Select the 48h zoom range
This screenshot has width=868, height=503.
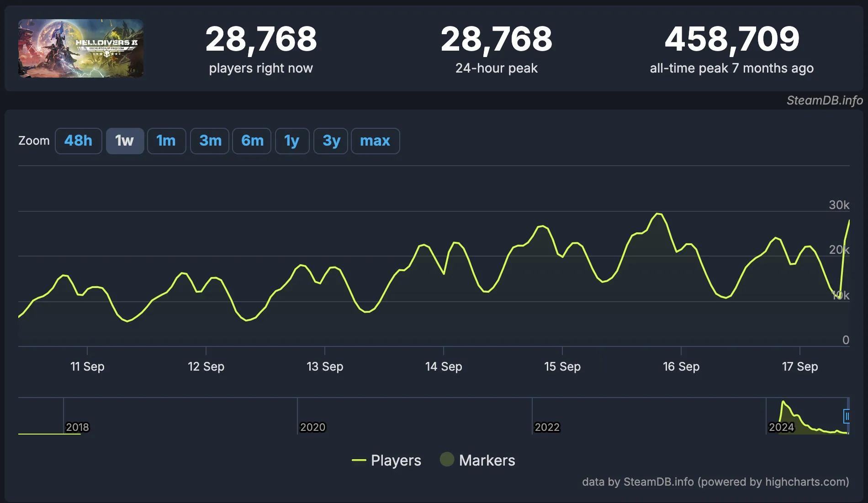point(78,141)
